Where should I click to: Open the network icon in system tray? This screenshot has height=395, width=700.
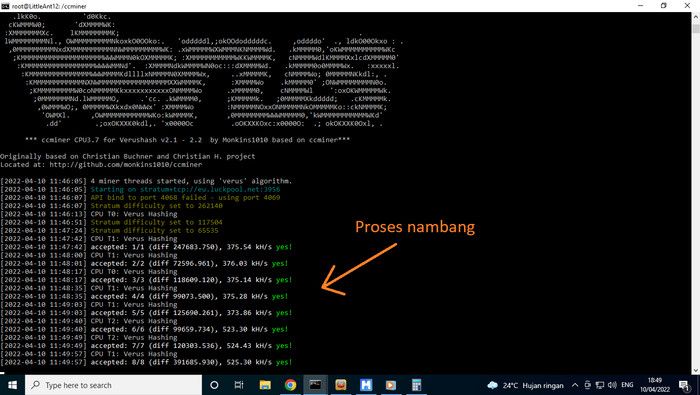coord(600,385)
